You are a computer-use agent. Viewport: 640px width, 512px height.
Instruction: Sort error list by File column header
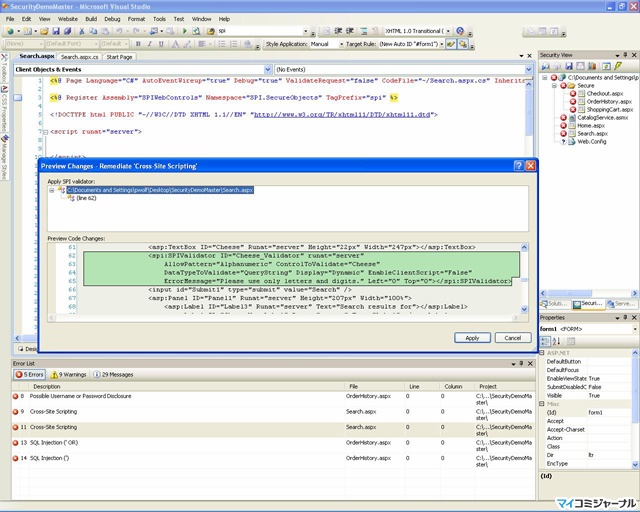(x=373, y=386)
